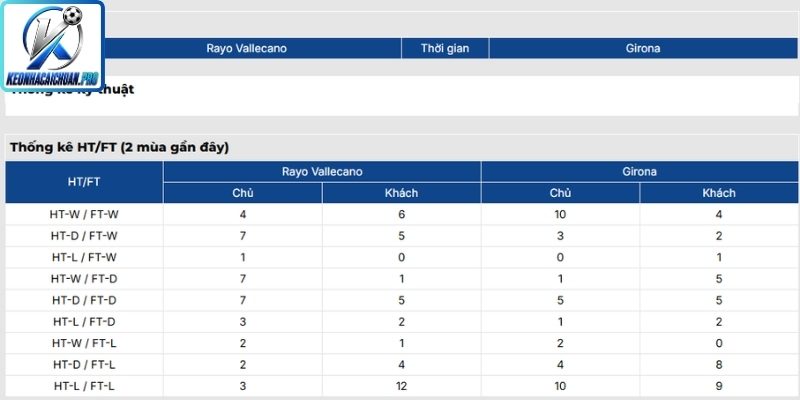
Task: Select the HT-D / FT-D row label
Action: tap(84, 300)
